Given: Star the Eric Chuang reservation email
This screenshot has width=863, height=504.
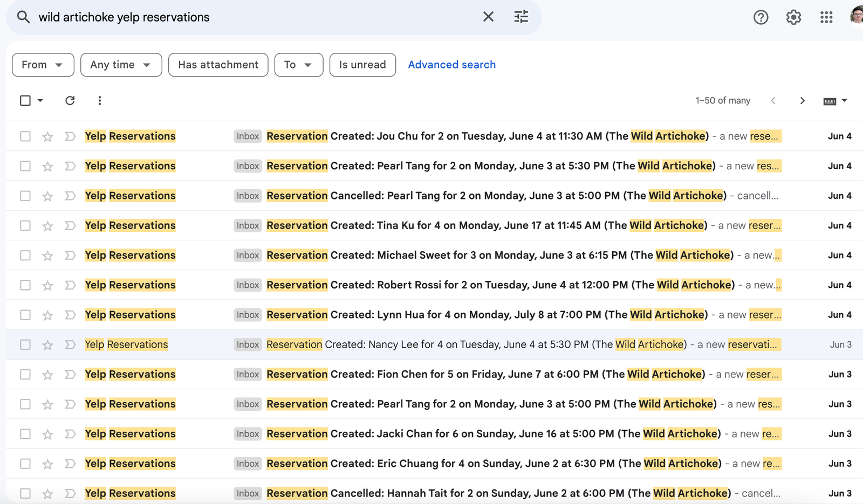Looking at the screenshot, I should [47, 464].
